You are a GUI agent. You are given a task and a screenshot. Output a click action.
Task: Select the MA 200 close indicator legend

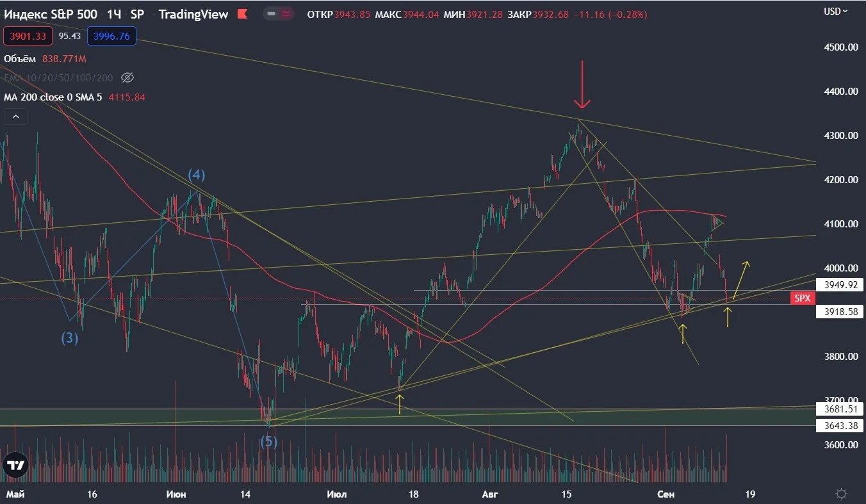pos(75,97)
